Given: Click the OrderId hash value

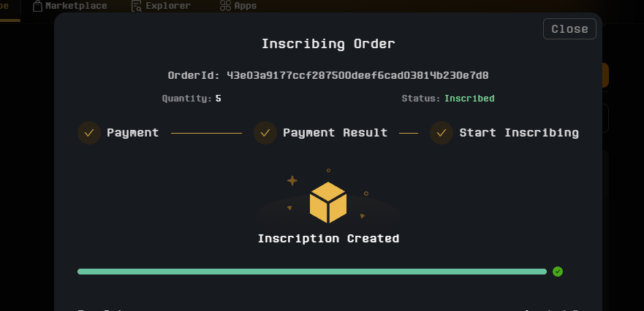Looking at the screenshot, I should [x=357, y=75].
